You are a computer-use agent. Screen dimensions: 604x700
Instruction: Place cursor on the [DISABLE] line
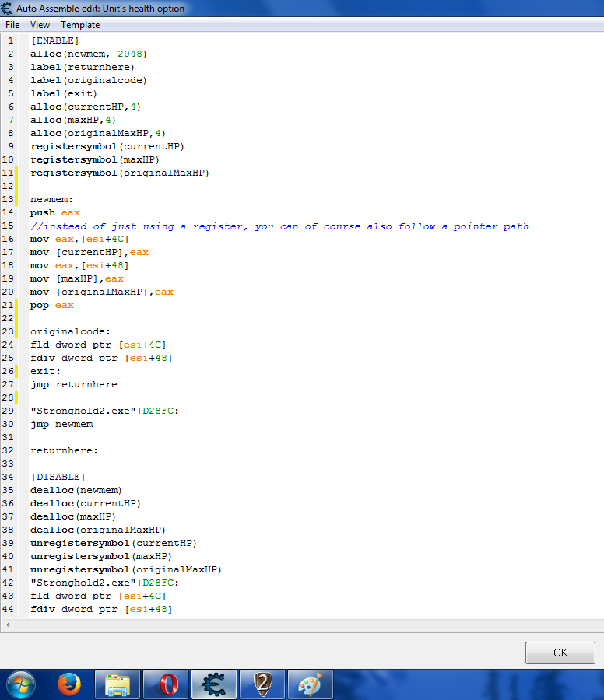pyautogui.click(x=58, y=477)
